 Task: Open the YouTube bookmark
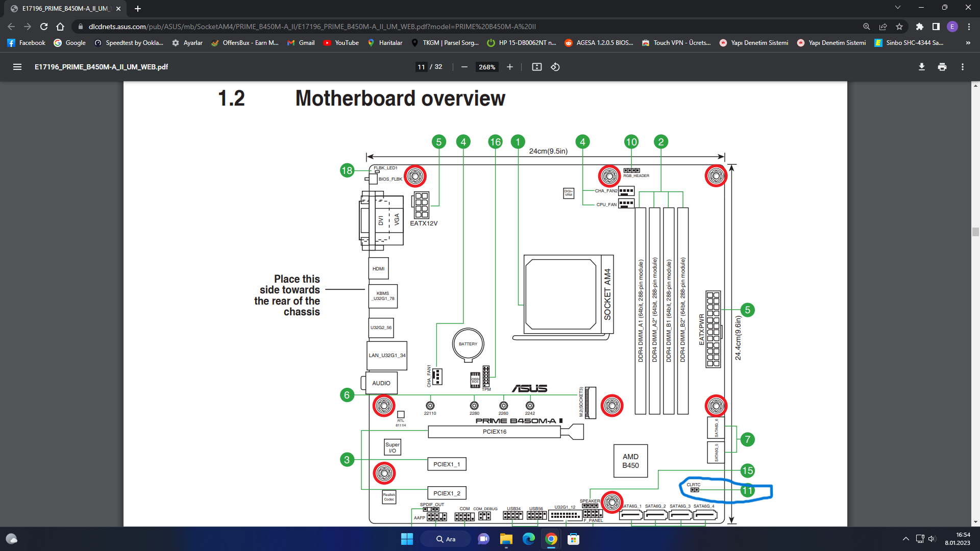click(341, 43)
